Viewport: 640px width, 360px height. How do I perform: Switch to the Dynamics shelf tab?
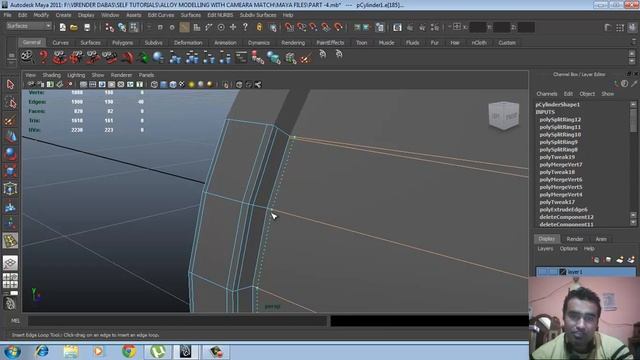(259, 43)
